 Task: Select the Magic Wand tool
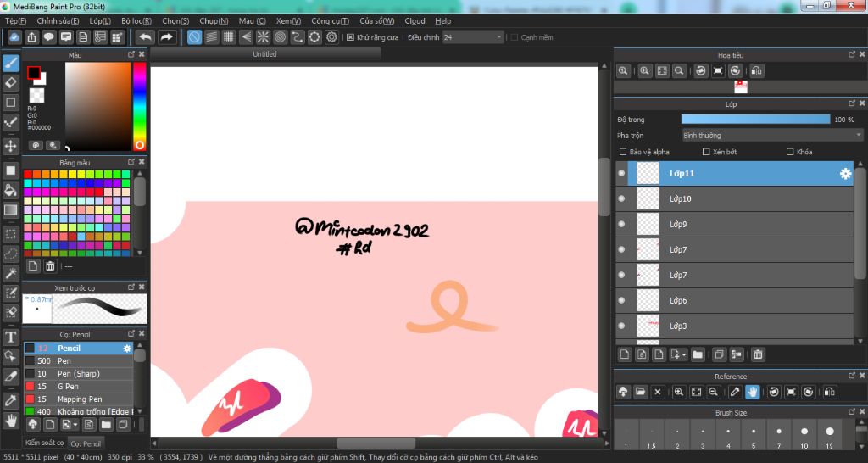coord(10,273)
